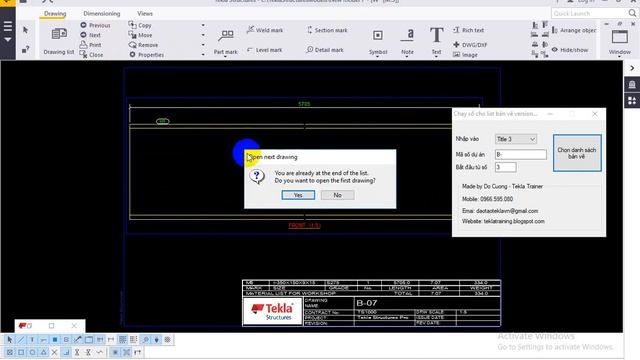640x360 pixels.
Task: Click Arrange objects command
Action: 573,30
